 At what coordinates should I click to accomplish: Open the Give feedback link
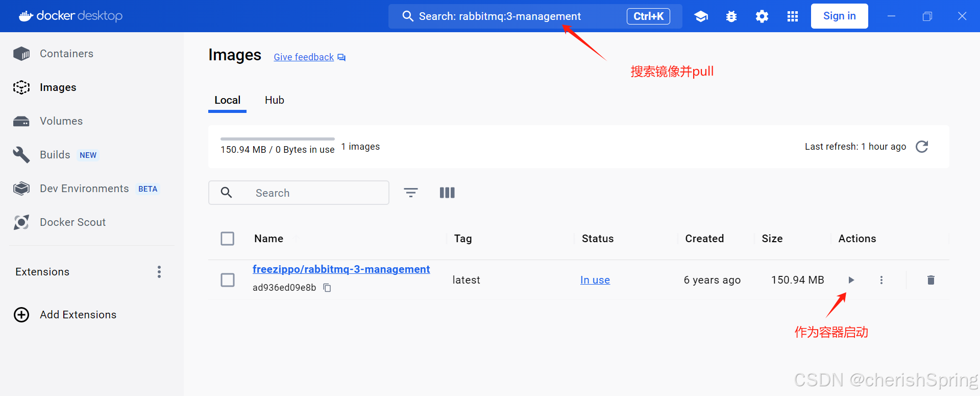[304, 57]
